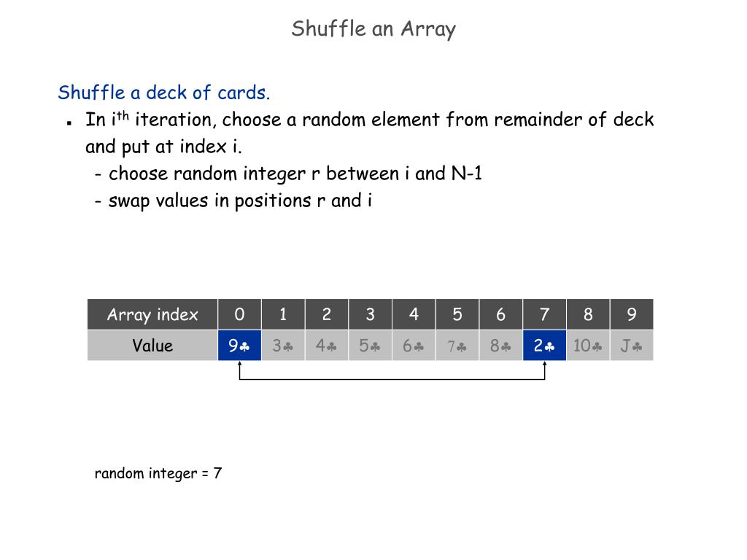Click the 'Shuffle a deck of cards.' heading

pos(164,92)
